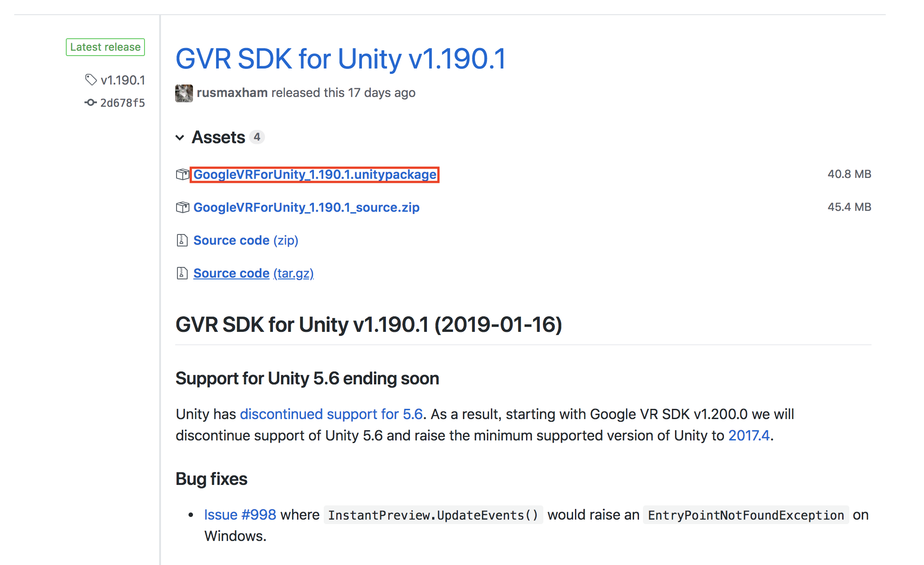Click the commit icon beside 2d678f5
This screenshot has height=565, width=924.
91,102
